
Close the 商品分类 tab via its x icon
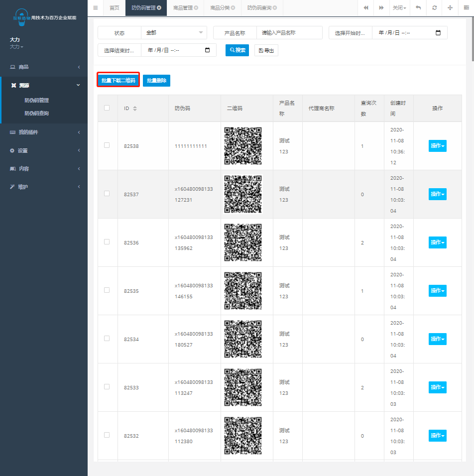point(233,8)
